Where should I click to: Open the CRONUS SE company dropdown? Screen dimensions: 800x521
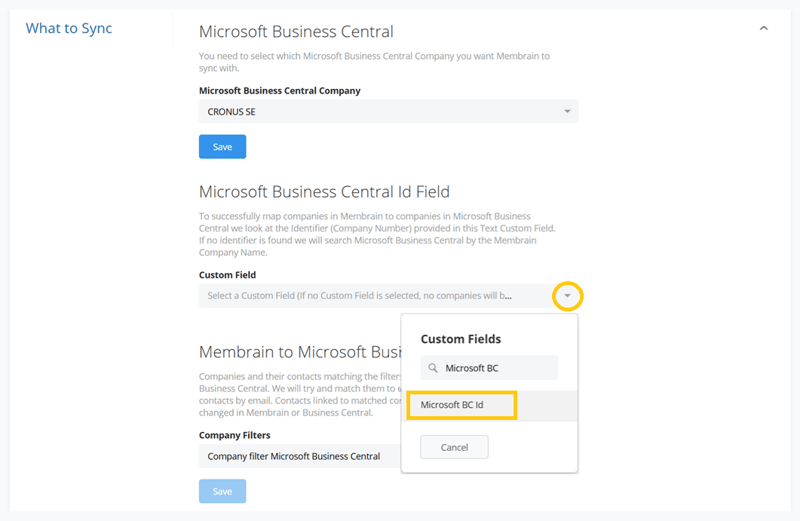click(388, 111)
